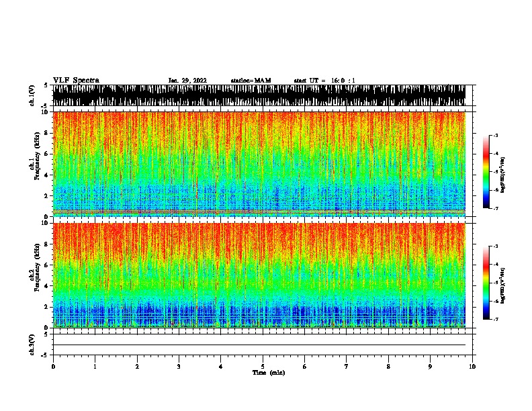Click the '8' kHz tick of ch.2 spectrogram

46,244
